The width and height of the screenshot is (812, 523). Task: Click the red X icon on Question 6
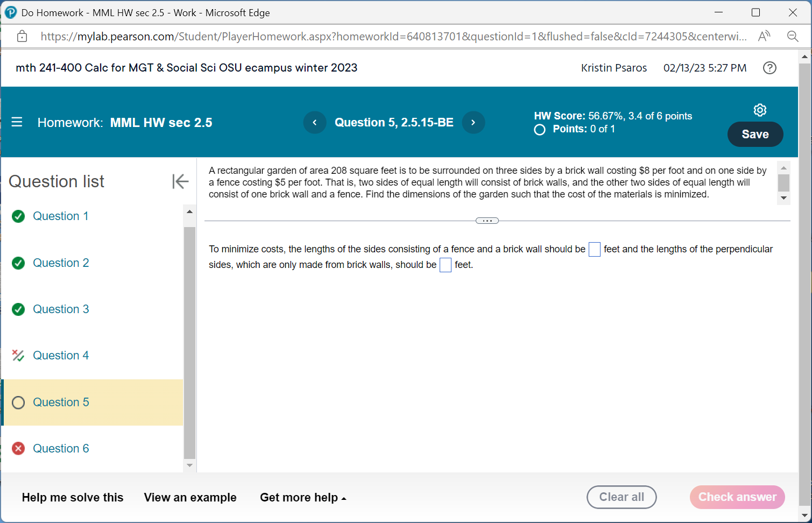point(18,448)
